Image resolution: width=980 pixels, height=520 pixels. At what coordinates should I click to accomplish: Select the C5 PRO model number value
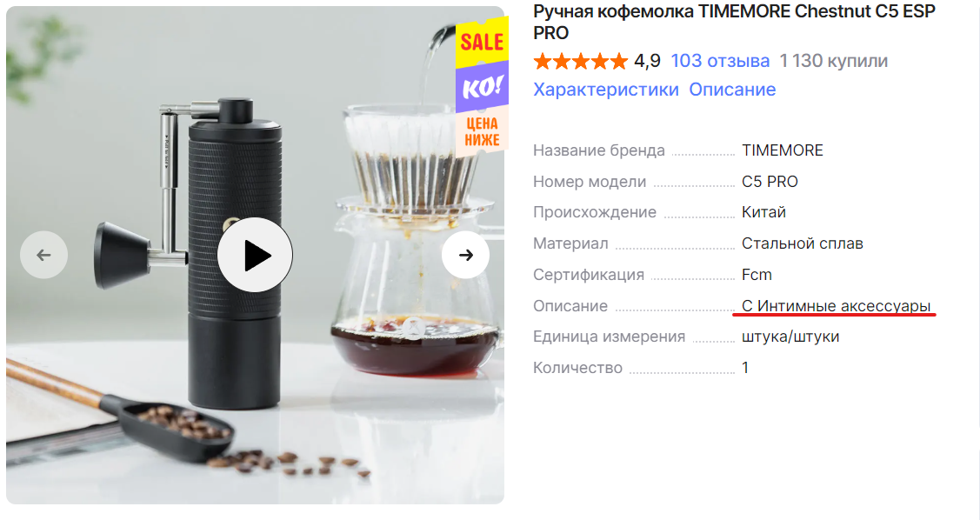[770, 182]
